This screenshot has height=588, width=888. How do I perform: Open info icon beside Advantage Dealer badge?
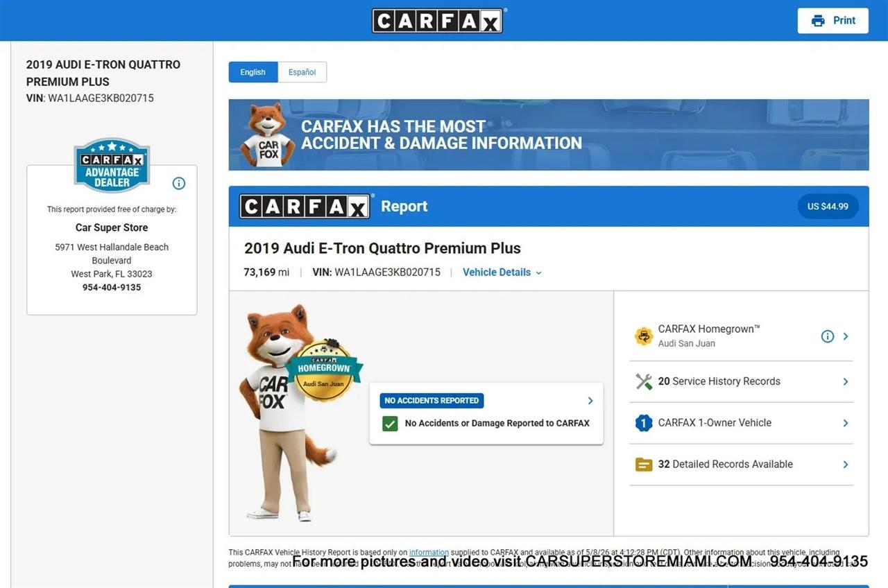tap(179, 183)
